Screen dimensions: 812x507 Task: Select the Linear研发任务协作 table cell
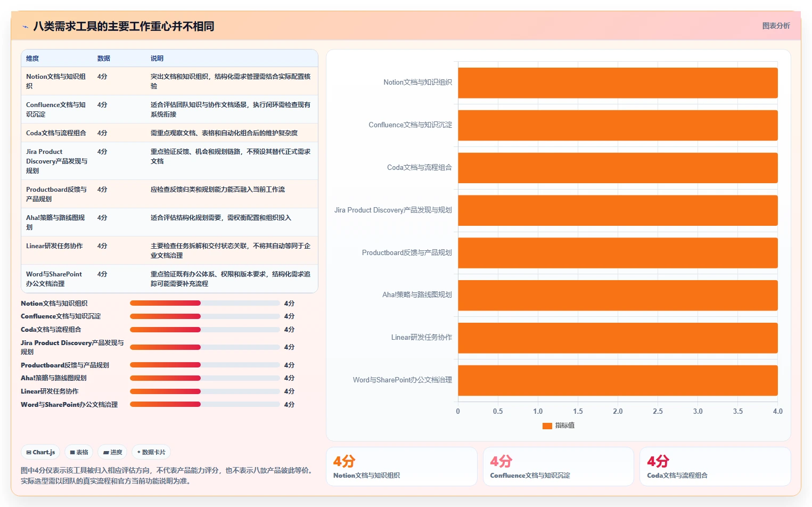click(57, 250)
